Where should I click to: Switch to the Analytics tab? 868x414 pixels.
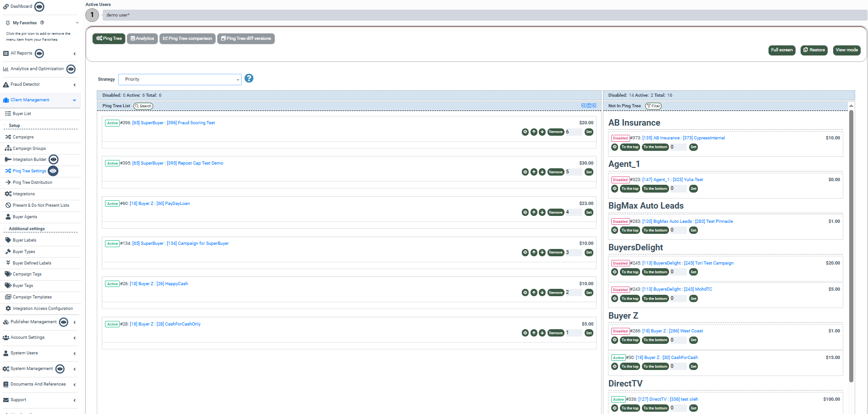[x=142, y=39]
